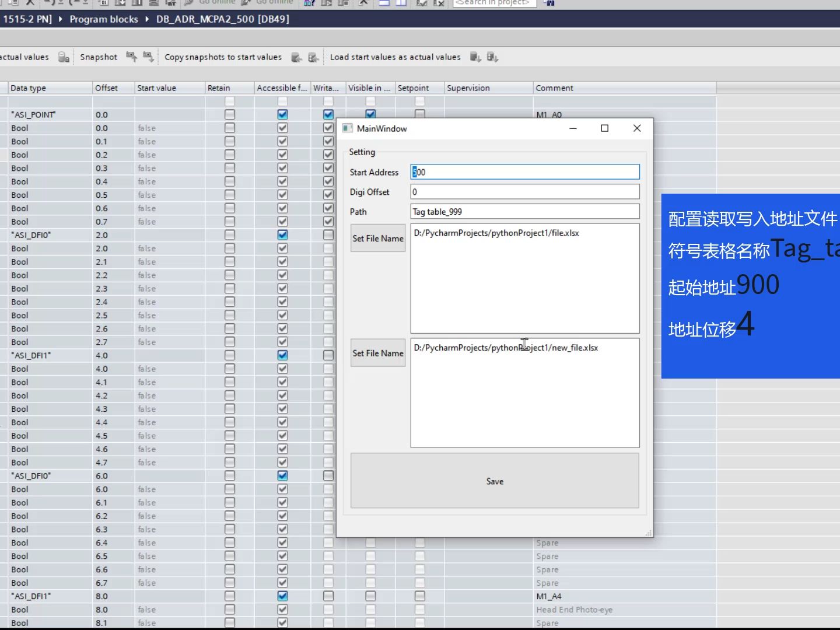Toggle Accessible checkbox in ASI_DFI0 row offset 2.0
Viewport: 840px width, 630px height.
click(282, 235)
